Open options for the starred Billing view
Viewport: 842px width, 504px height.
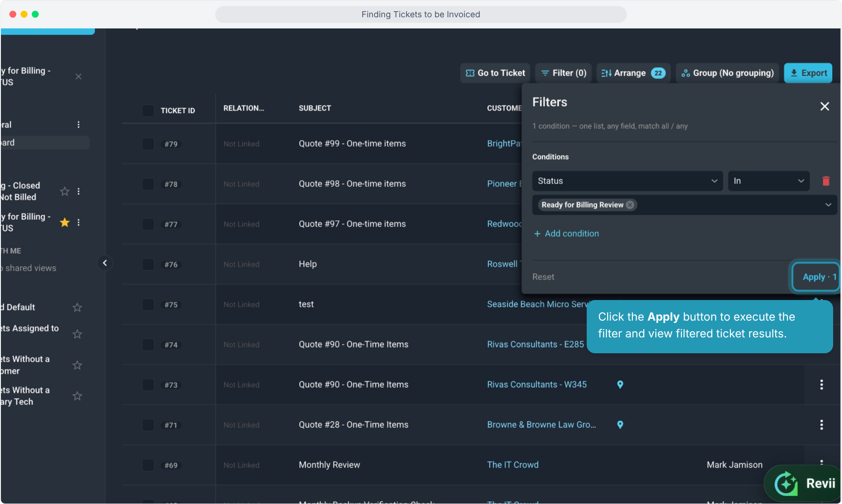pos(78,223)
